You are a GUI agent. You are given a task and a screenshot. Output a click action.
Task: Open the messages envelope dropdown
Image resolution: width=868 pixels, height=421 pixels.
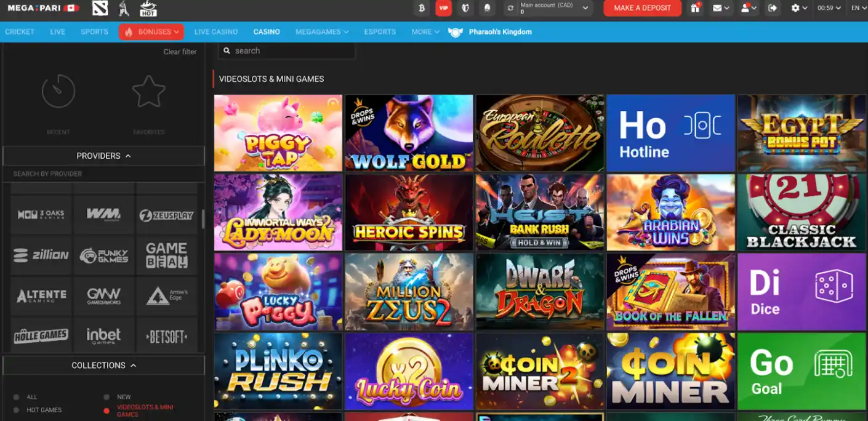tap(721, 8)
